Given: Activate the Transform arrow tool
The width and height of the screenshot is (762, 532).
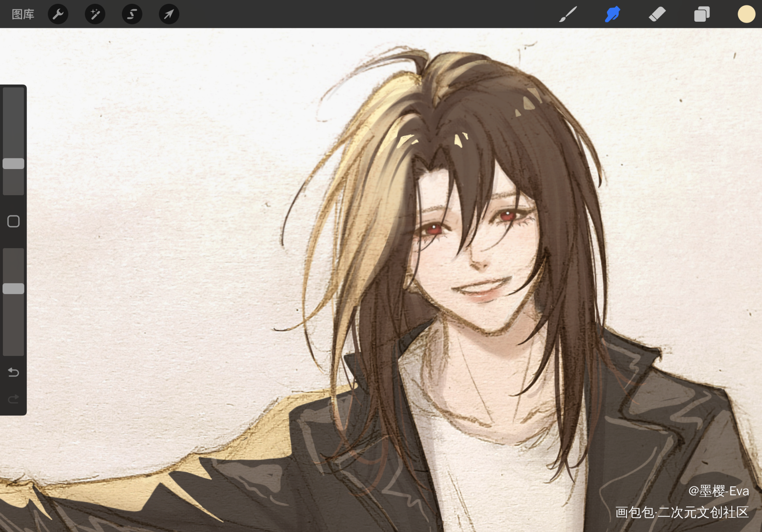Looking at the screenshot, I should [x=169, y=14].
